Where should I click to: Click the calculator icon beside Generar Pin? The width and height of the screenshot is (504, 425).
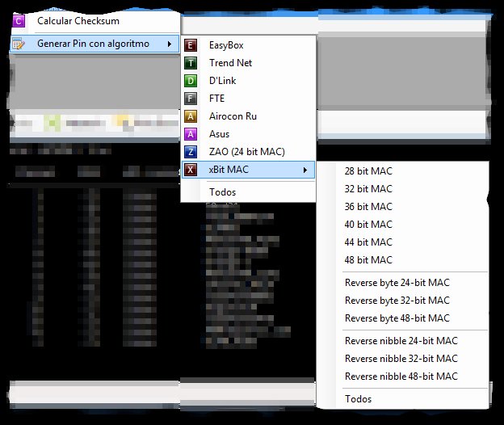[x=19, y=44]
